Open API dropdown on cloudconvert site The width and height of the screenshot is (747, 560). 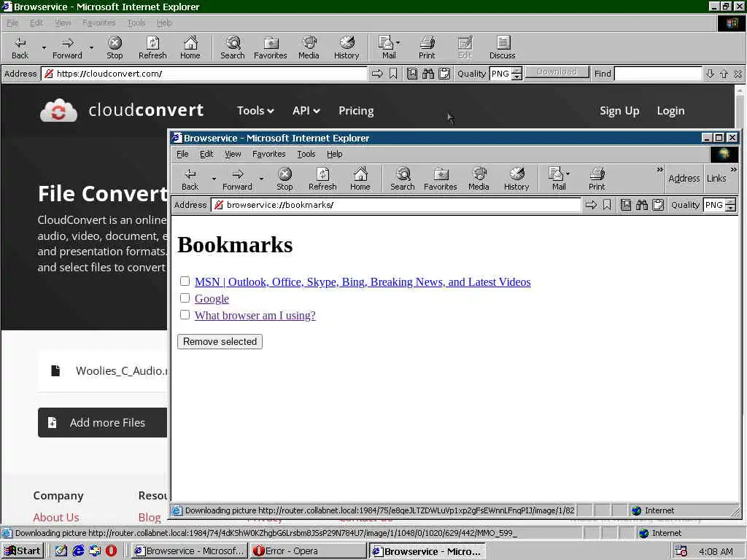(x=306, y=111)
